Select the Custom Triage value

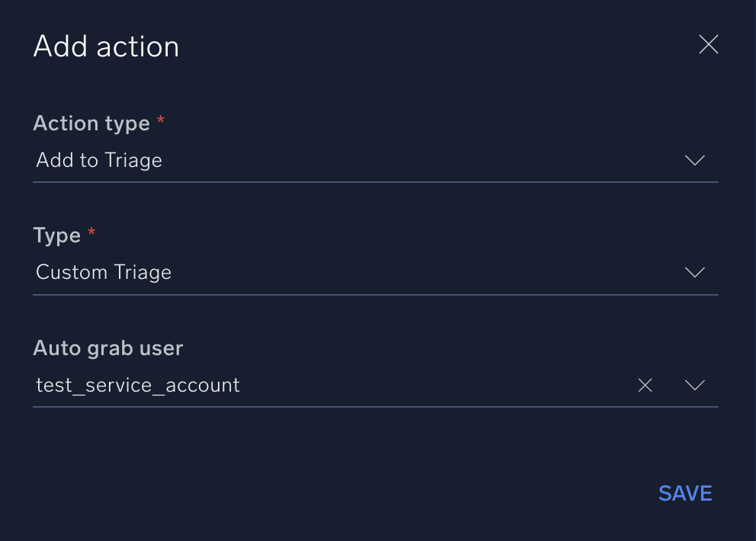click(x=103, y=272)
